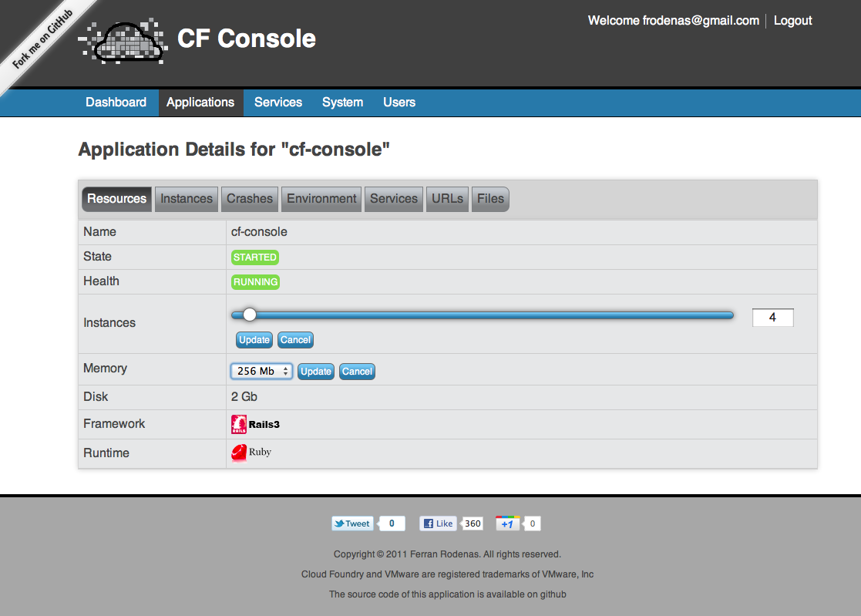Click the Instances slider handle
The image size is (861, 616).
coord(250,315)
